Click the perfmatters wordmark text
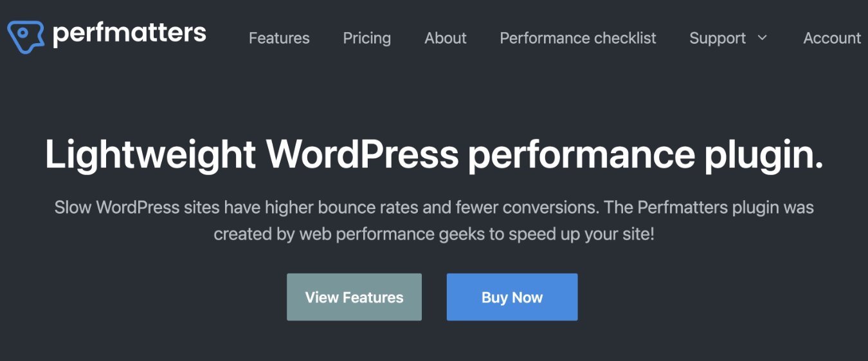Image resolution: width=868 pixels, height=361 pixels. [x=129, y=33]
